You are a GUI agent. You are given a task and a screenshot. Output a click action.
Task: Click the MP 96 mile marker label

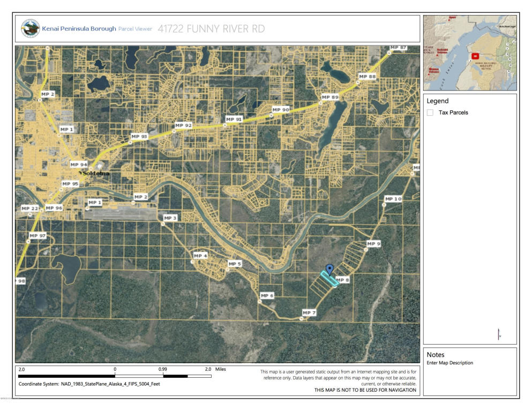pyautogui.click(x=54, y=208)
